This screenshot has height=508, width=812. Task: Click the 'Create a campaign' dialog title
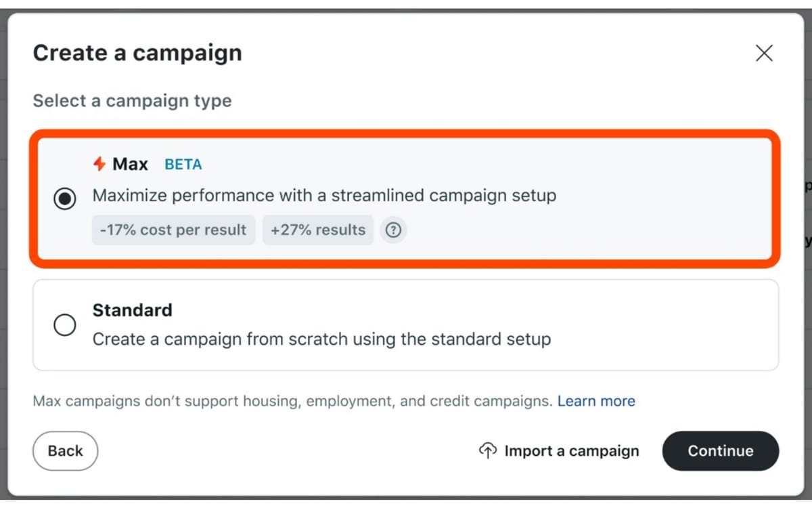point(137,53)
